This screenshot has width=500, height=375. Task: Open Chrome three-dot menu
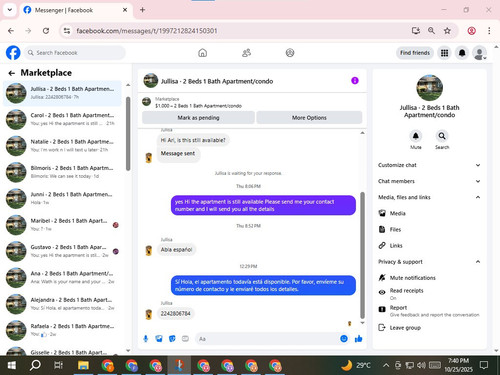pos(489,31)
